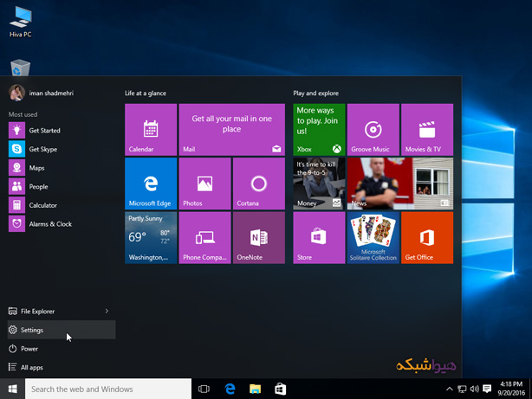Open the Mail tile
The image size is (532, 399).
click(x=231, y=130)
